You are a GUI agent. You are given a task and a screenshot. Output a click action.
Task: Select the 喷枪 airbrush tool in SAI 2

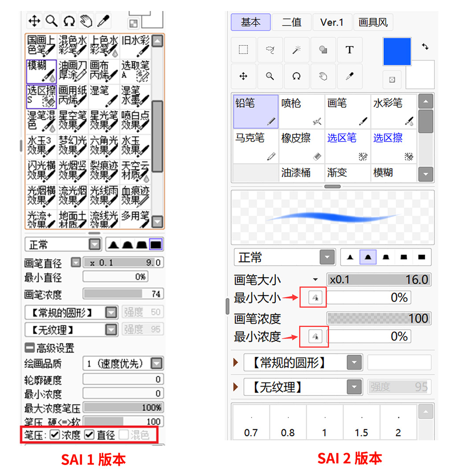coord(301,112)
